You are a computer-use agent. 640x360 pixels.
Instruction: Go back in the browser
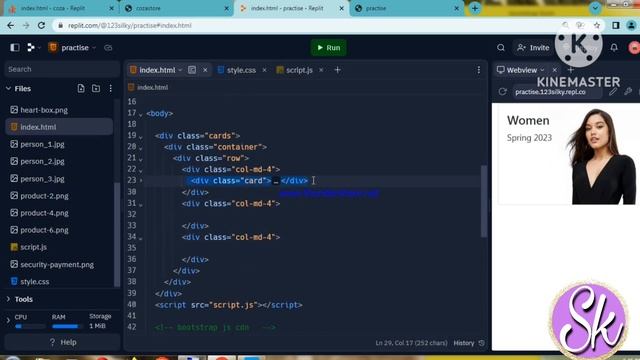(11, 25)
